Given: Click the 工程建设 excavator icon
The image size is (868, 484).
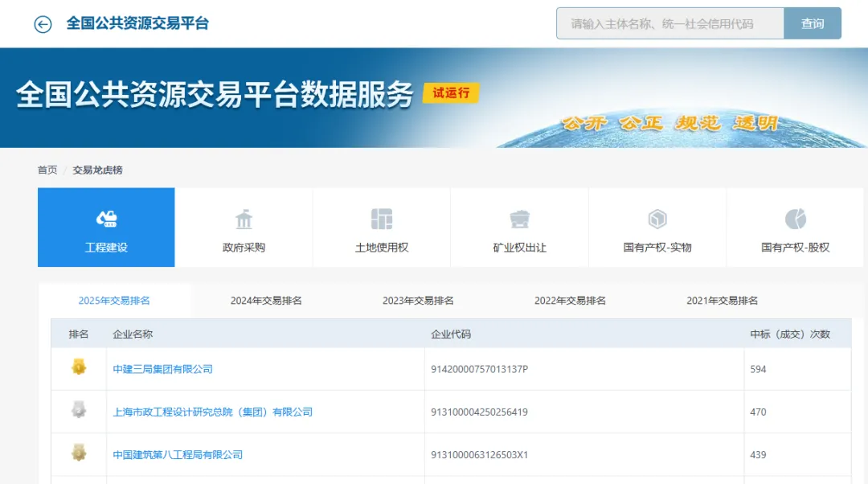Looking at the screenshot, I should point(106,219).
